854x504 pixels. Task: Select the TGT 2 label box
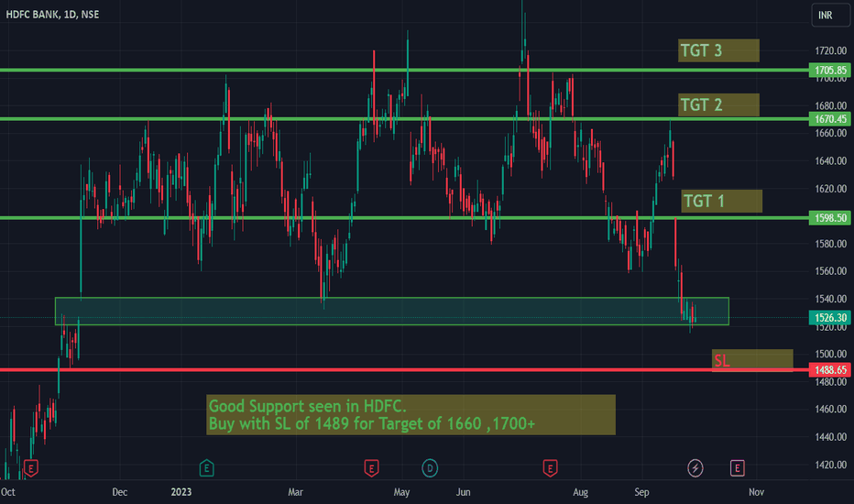[x=718, y=104]
